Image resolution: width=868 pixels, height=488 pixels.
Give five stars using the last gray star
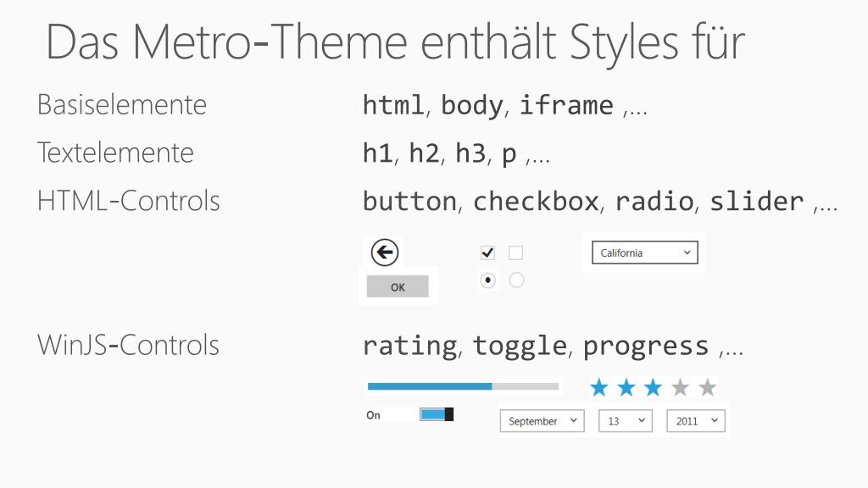(x=708, y=388)
